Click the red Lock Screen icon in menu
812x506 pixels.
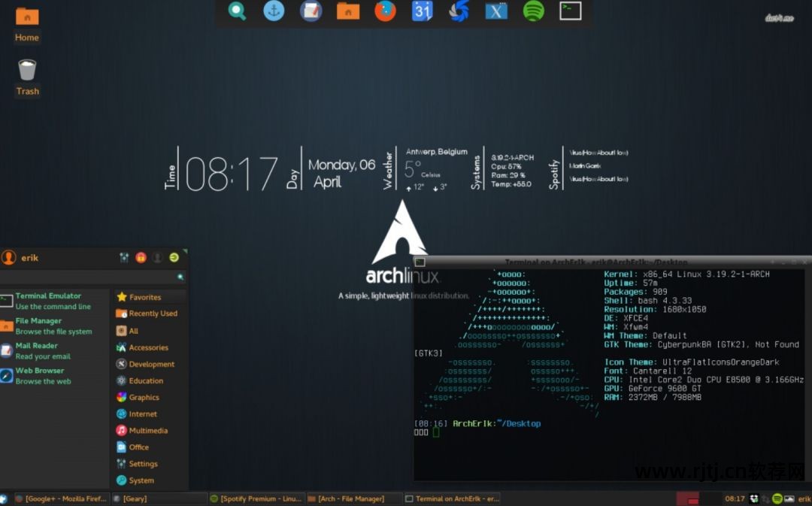point(141,257)
